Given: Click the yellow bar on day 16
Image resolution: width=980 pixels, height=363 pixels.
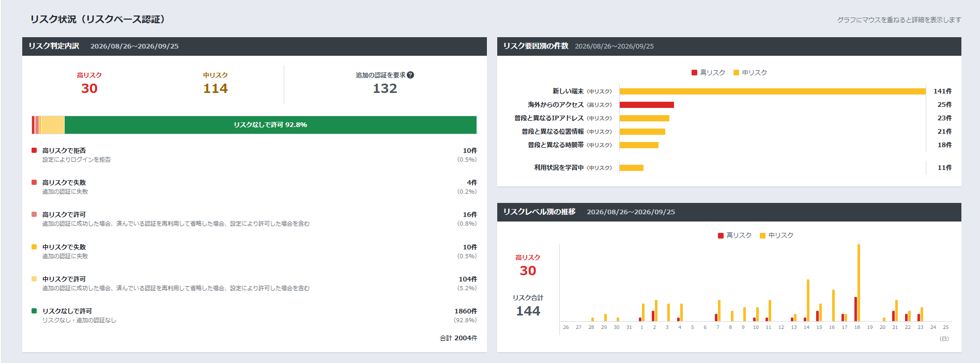Looking at the screenshot, I should coord(833,306).
